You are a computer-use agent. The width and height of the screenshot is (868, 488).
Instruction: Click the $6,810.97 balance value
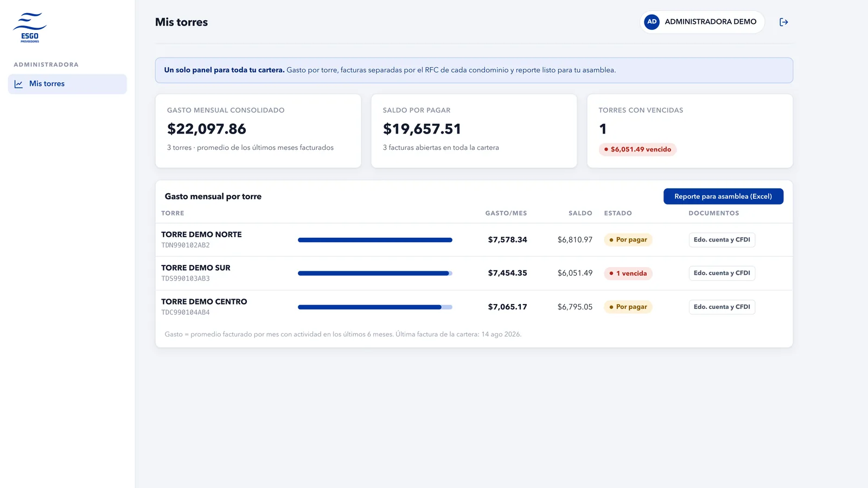click(x=575, y=240)
